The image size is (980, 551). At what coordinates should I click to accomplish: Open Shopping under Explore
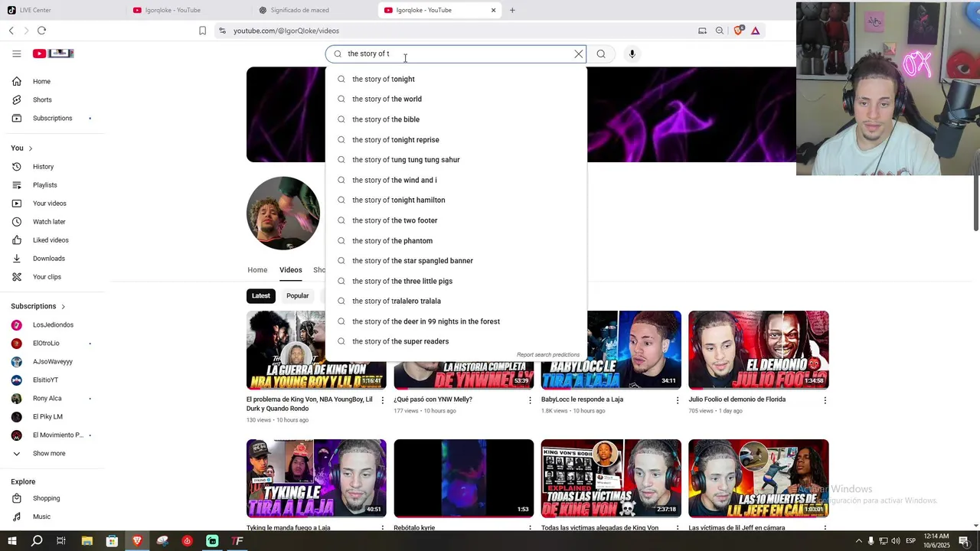point(52,498)
